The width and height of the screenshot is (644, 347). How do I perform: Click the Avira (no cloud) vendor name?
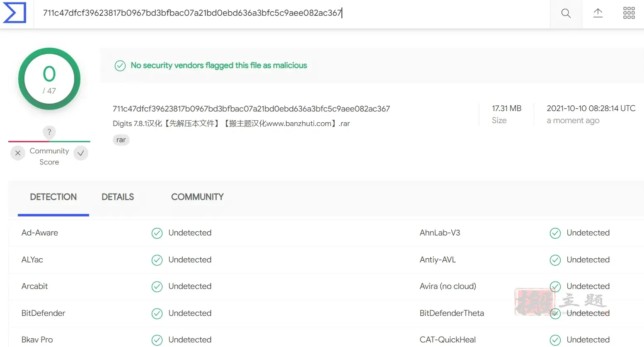(448, 286)
